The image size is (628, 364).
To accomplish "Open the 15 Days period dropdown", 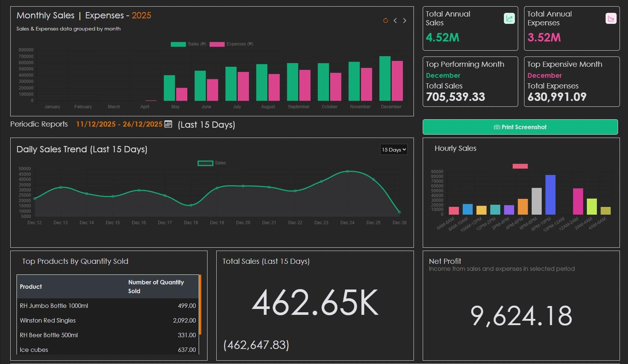I will click(x=393, y=149).
